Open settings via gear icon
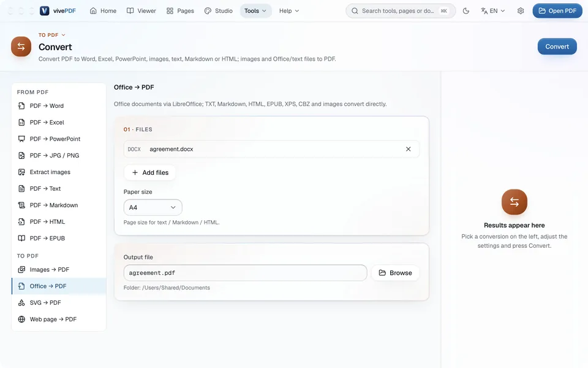Viewport: 588px width, 368px height. (521, 11)
